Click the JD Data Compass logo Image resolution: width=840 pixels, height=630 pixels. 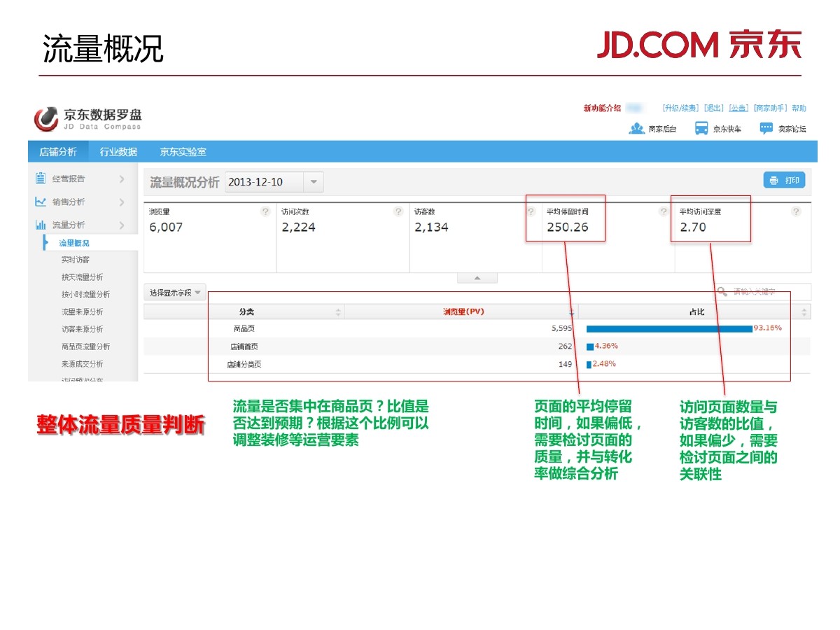click(x=87, y=118)
